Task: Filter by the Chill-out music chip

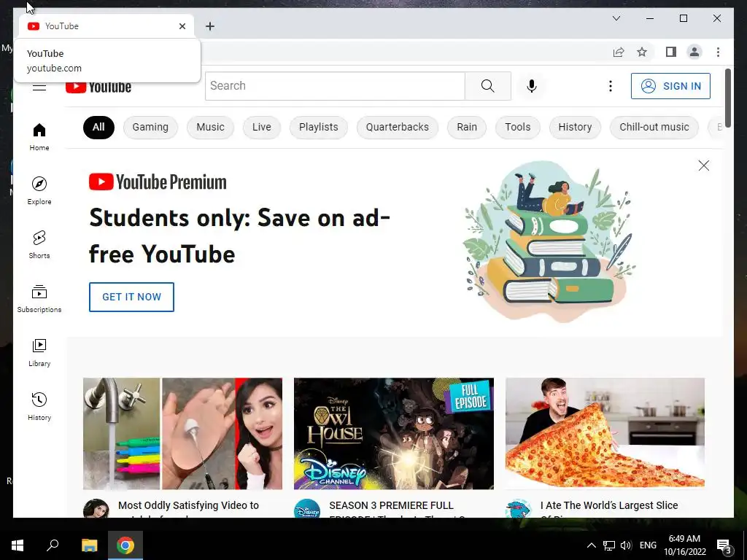Action: 654,127
